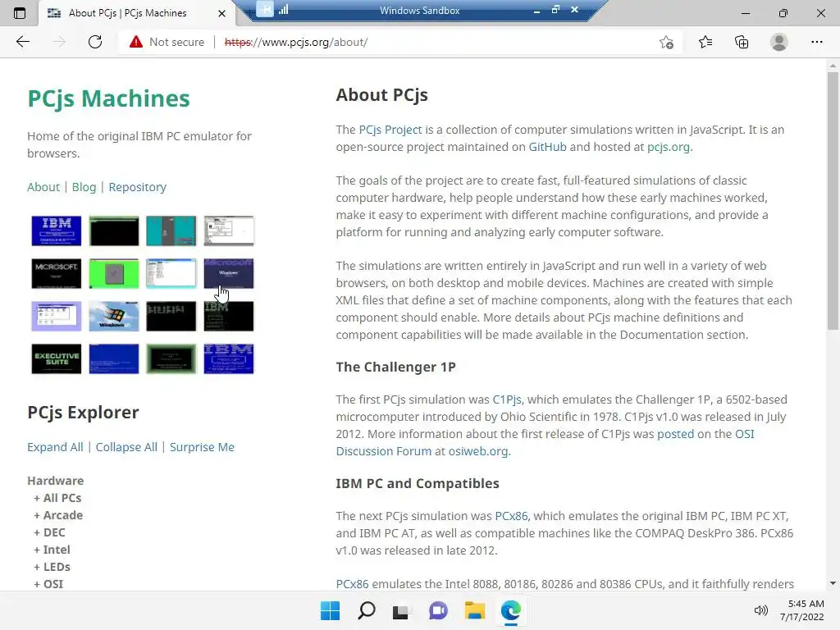The width and height of the screenshot is (840, 630).
Task: Close the About PCjs tab
Action: coord(221,13)
